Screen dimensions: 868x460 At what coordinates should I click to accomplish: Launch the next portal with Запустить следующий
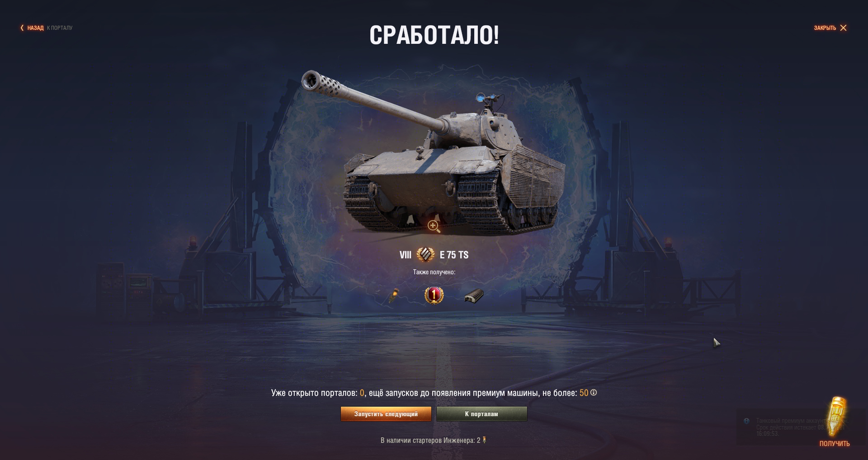[x=386, y=414]
